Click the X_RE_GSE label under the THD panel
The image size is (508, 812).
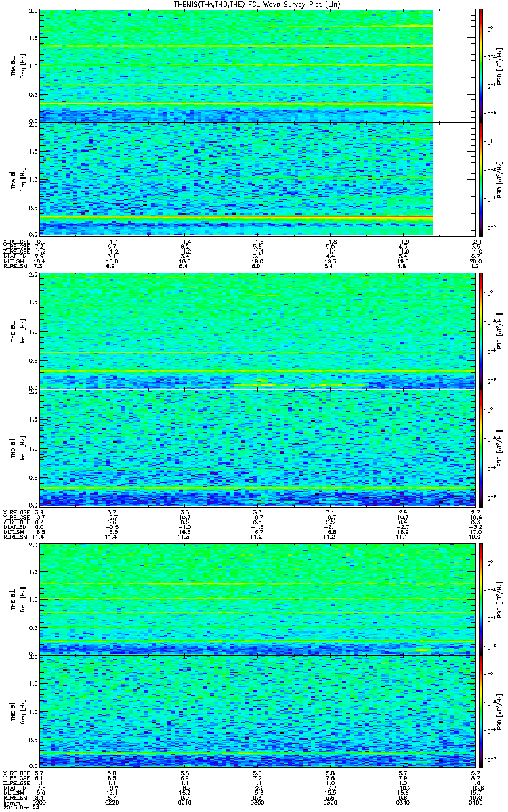tap(14, 512)
